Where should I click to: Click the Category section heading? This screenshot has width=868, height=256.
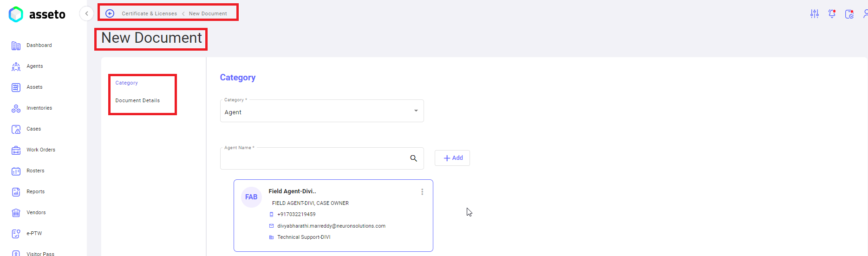(x=238, y=78)
